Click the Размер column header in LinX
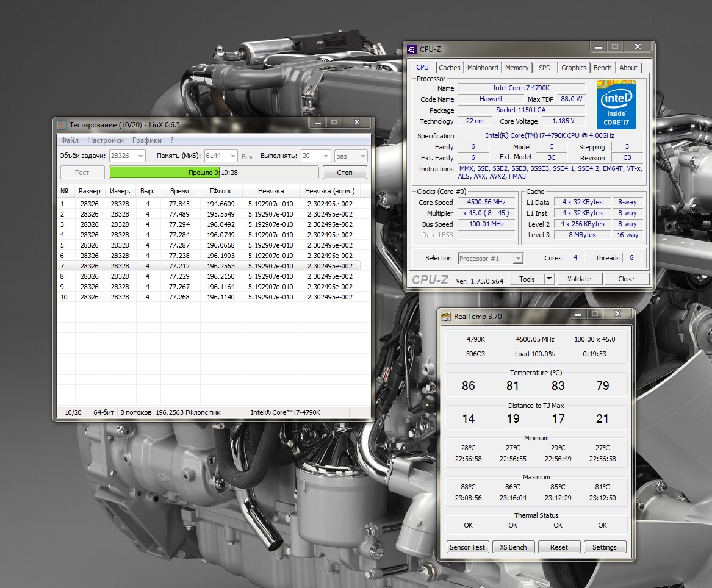 [90, 191]
